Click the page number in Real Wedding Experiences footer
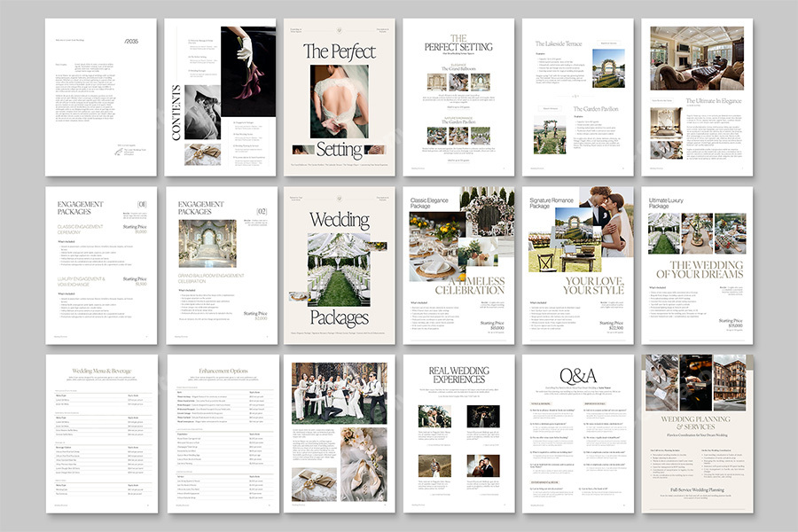This screenshot has width=798, height=532. click(503, 505)
